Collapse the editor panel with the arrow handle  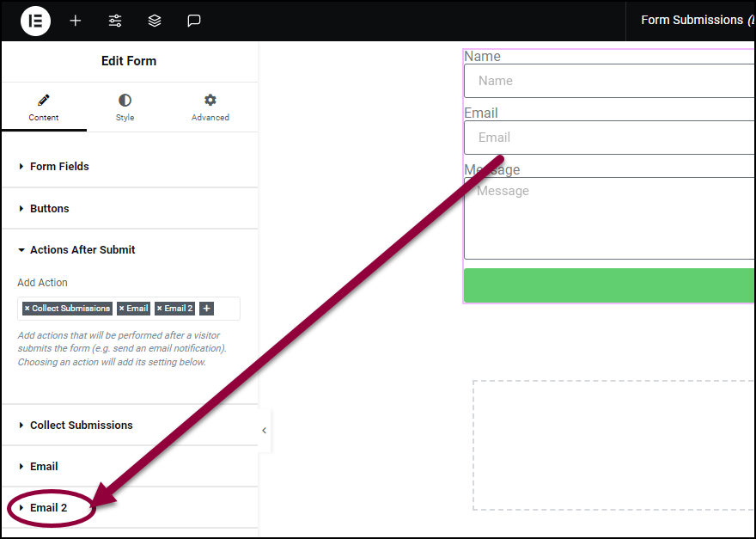click(265, 431)
